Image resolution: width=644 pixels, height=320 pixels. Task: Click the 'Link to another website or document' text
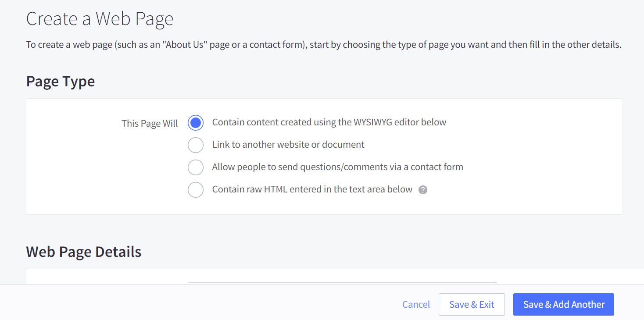coord(288,145)
